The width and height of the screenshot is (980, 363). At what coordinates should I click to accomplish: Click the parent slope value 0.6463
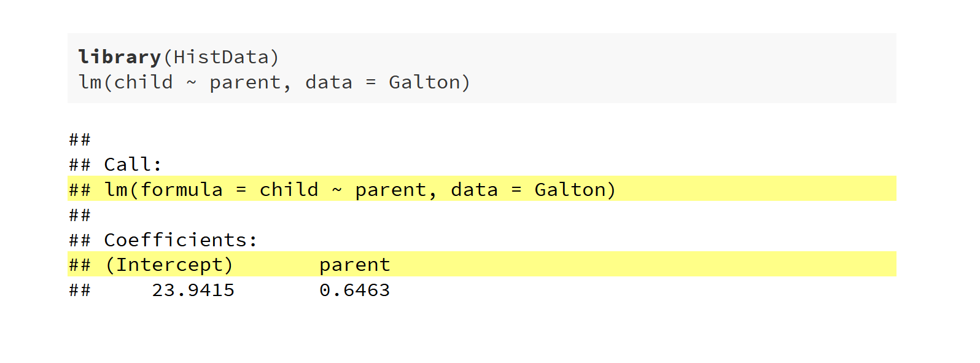[354, 291]
